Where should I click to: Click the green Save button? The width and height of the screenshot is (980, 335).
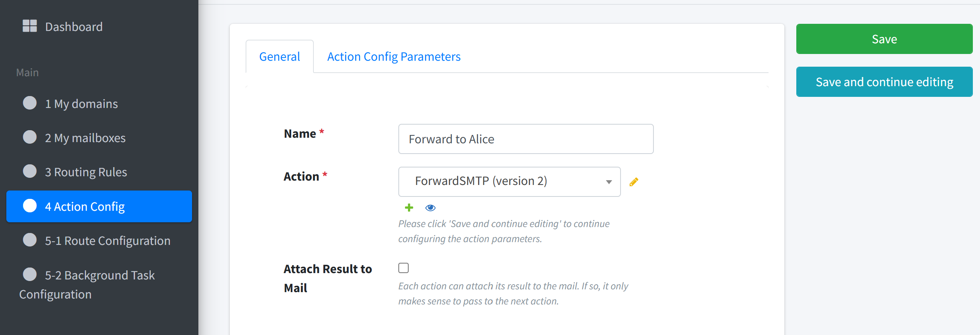(884, 39)
